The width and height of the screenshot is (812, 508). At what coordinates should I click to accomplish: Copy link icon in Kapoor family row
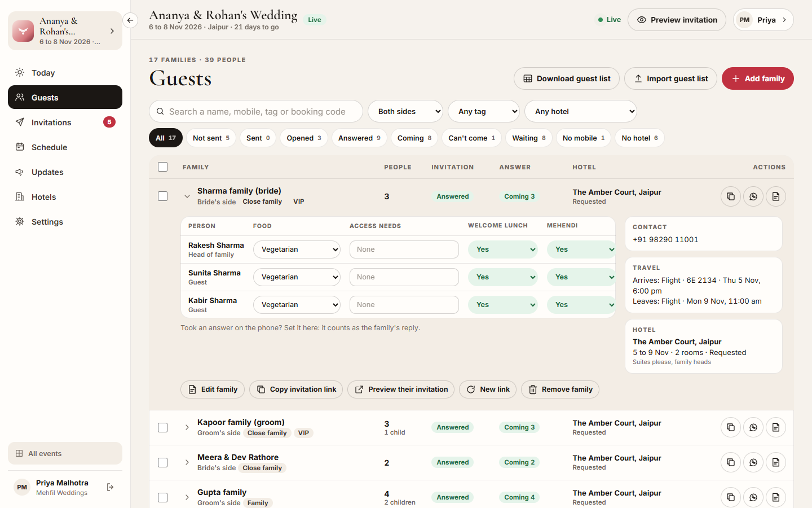[731, 427]
